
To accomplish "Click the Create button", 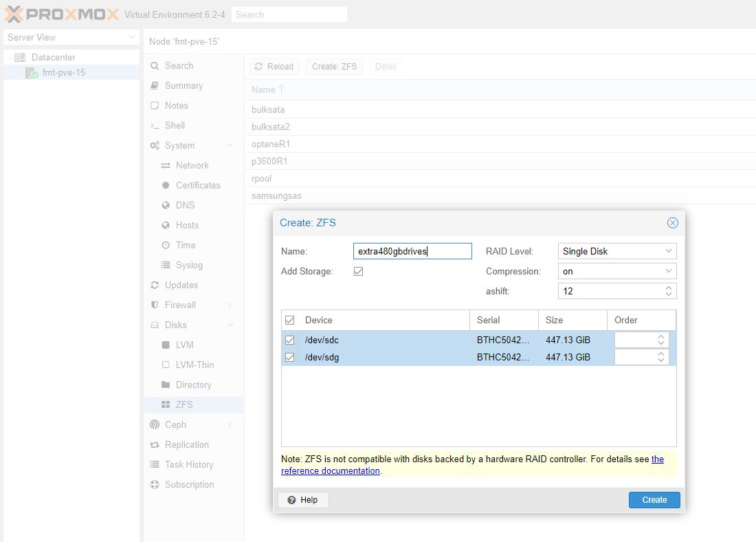I will coord(654,500).
